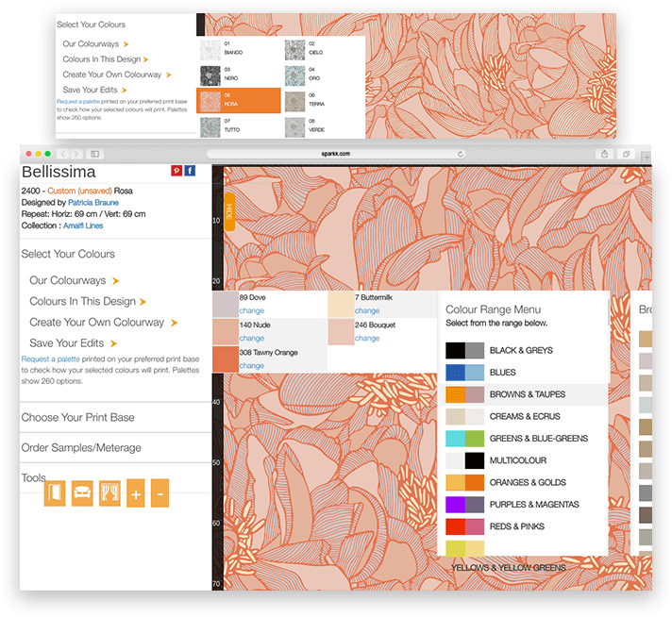Zoom in with the plus tool
Screen dimensions: 672x617
point(136,493)
